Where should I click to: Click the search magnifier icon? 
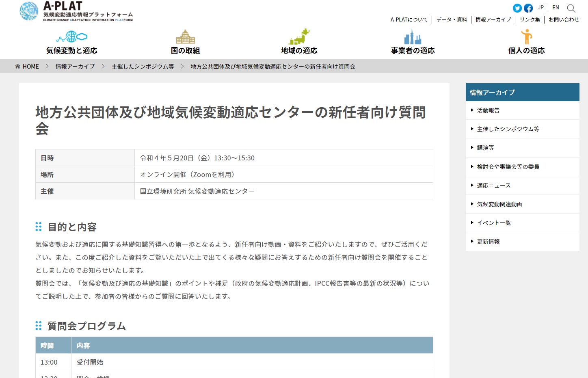[x=571, y=9]
